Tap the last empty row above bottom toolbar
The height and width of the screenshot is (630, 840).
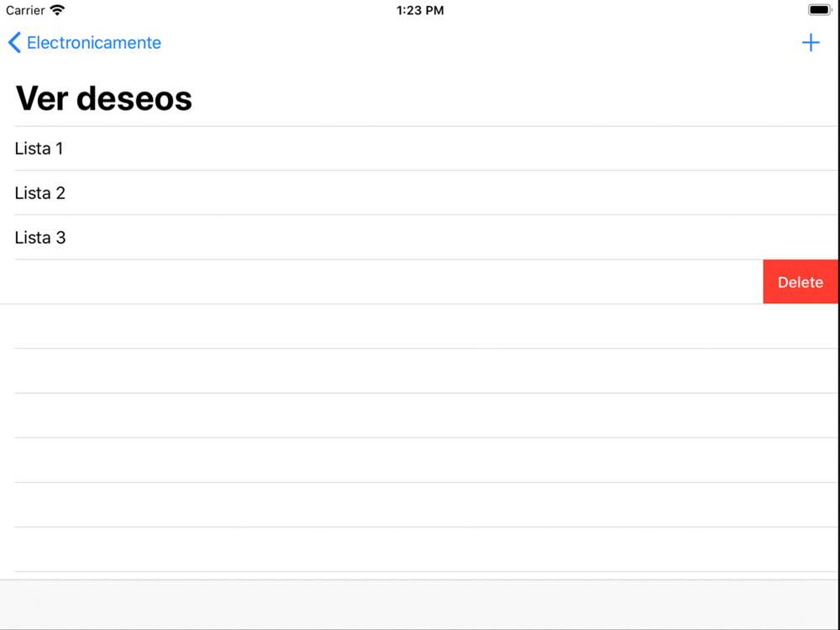click(x=420, y=549)
